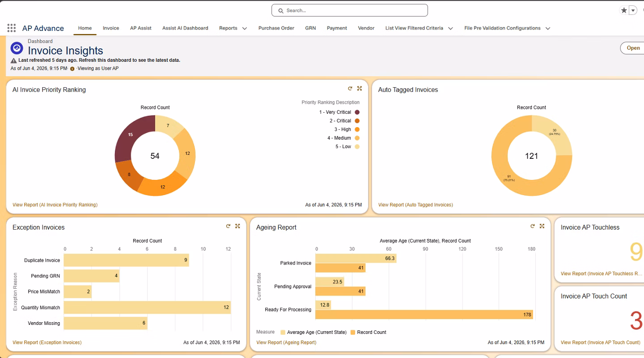Screen dimensions: 644x358
Task: Click the Pending GRN bar
Action: click(92, 276)
